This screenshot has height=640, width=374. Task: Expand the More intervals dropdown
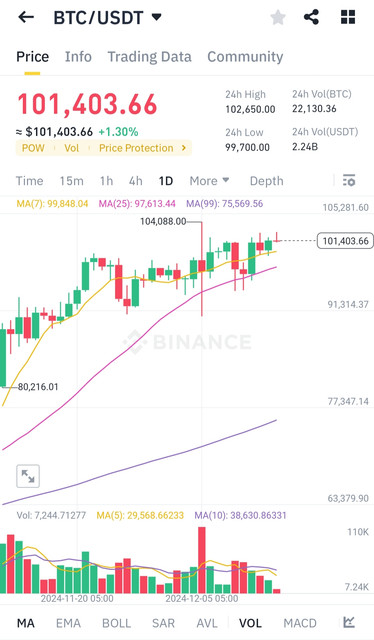pyautogui.click(x=209, y=180)
